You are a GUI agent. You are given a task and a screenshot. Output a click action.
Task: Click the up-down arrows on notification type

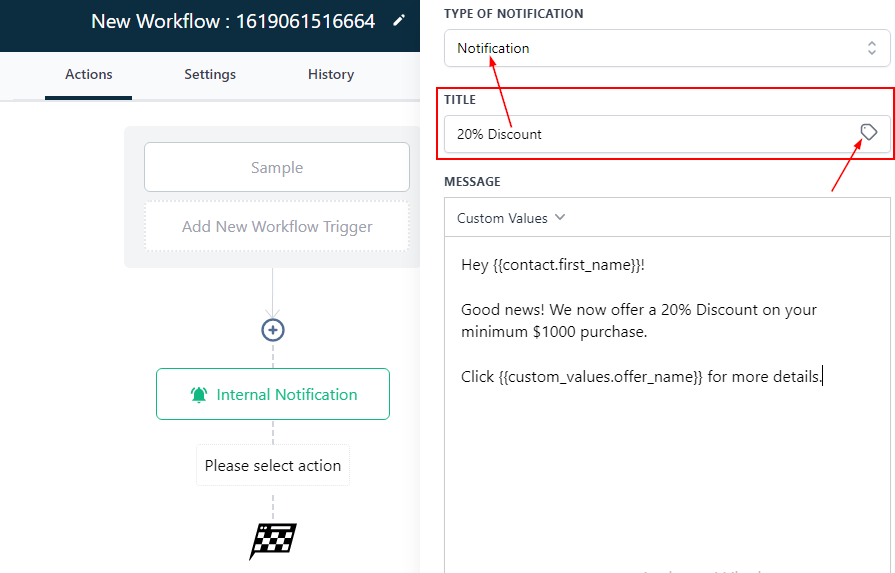[x=872, y=48]
